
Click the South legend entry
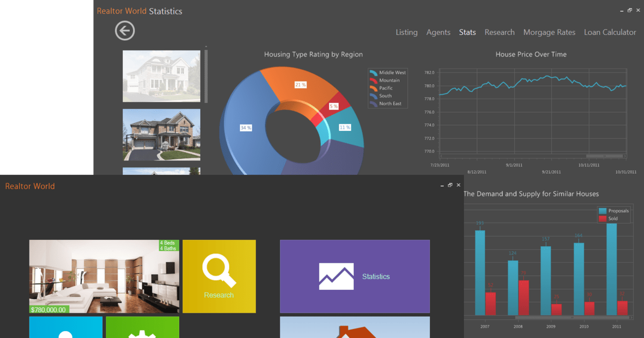point(381,96)
